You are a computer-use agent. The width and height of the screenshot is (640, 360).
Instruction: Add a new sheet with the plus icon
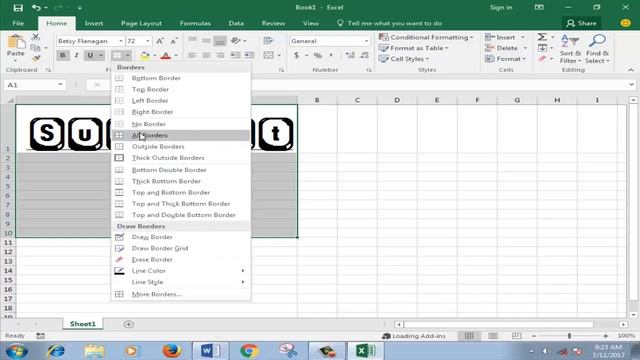click(129, 324)
